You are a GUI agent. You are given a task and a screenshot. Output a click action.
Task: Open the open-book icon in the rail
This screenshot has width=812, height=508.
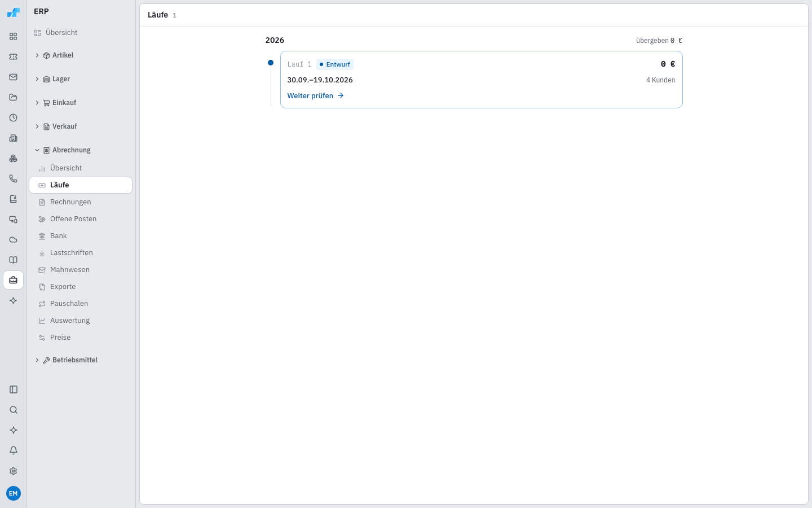(x=14, y=260)
